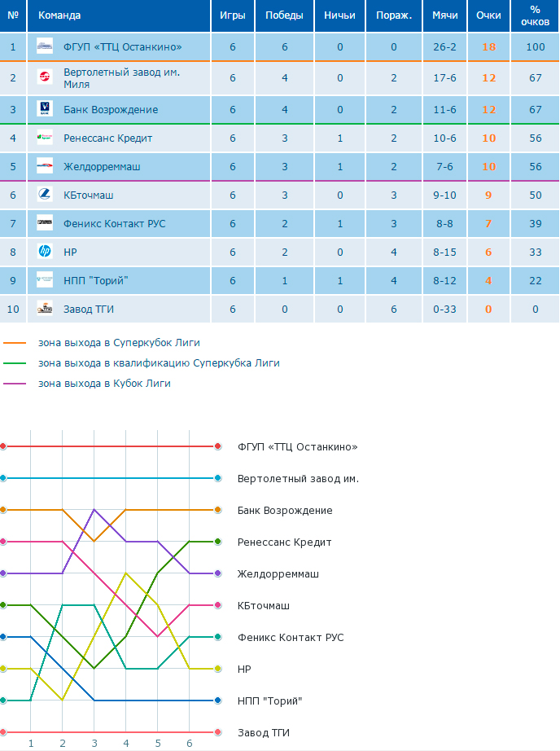Screen dimensions: 560x751
Task: Click the Ренессанс Кредит team logo
Action: click(45, 138)
